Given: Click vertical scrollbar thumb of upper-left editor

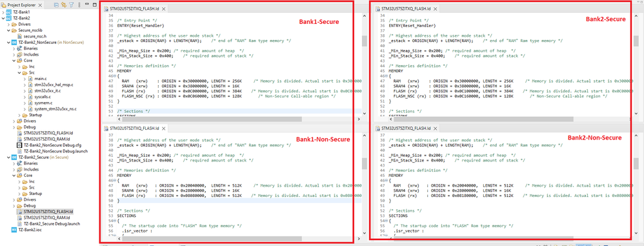Looking at the screenshot, I should click(365, 41).
